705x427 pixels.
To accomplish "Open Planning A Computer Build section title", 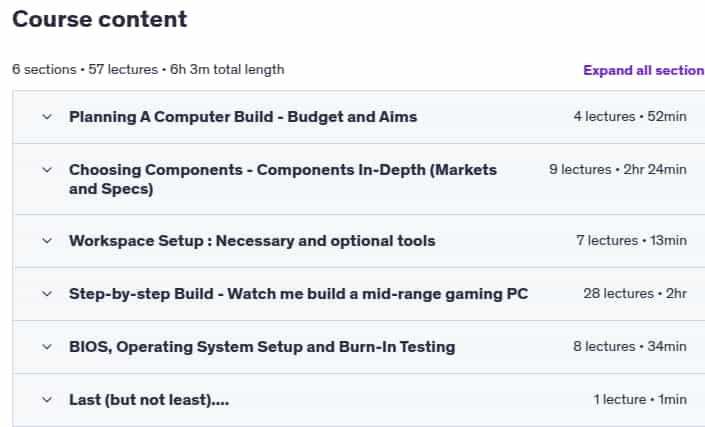I will point(243,117).
